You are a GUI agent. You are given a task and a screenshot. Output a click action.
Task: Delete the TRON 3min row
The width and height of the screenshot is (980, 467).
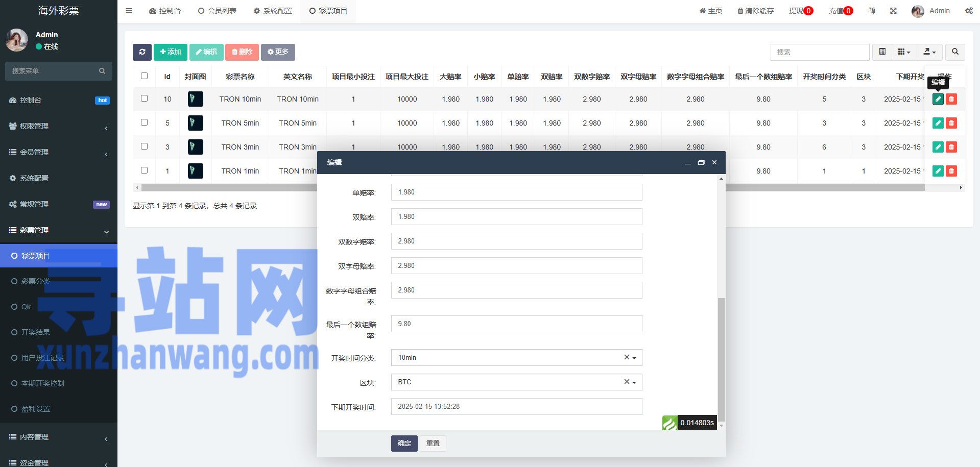(x=951, y=147)
